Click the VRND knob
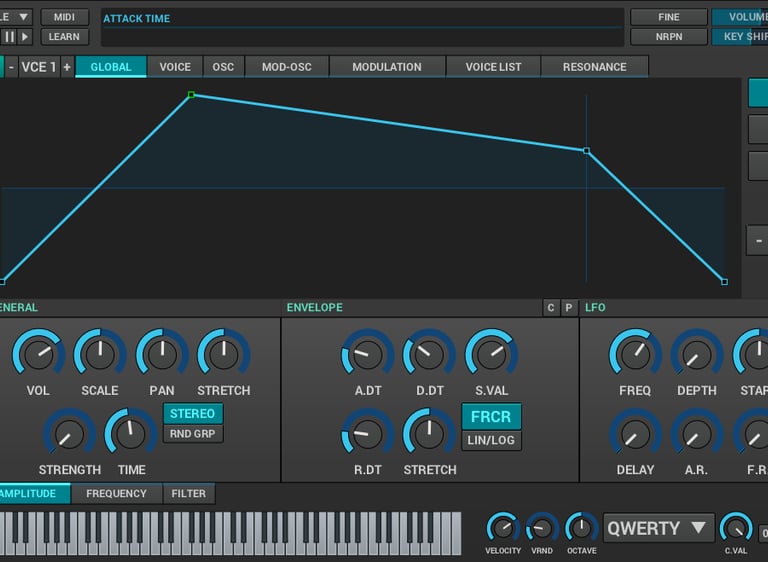Screen dimensions: 768x562 [542, 529]
